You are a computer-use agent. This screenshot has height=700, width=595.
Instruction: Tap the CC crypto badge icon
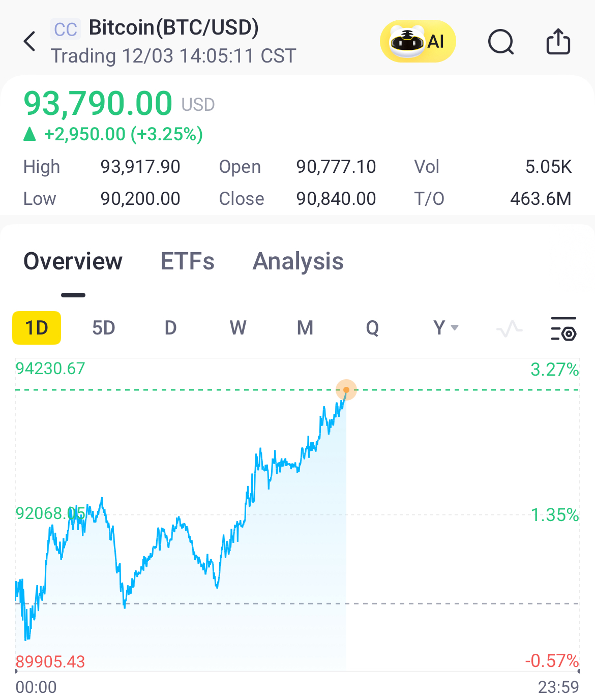66,29
